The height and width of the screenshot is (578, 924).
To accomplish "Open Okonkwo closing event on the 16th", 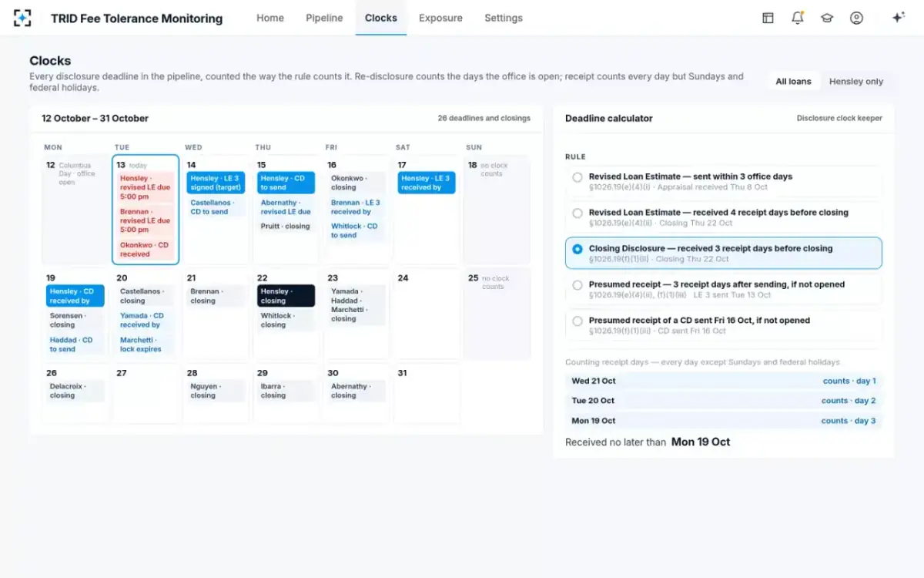I will (357, 183).
